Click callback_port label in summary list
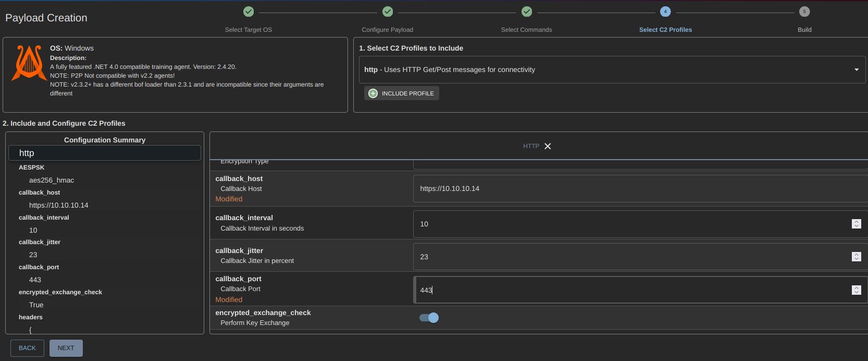The image size is (868, 361). coord(39,267)
